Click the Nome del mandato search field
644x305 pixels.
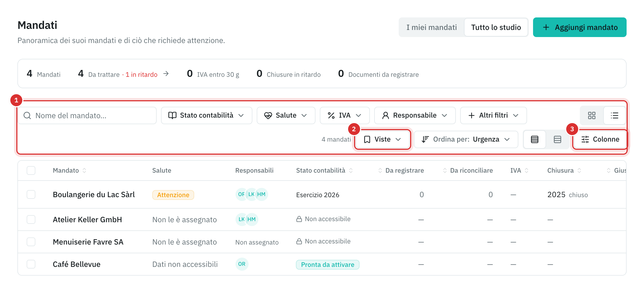[87, 115]
